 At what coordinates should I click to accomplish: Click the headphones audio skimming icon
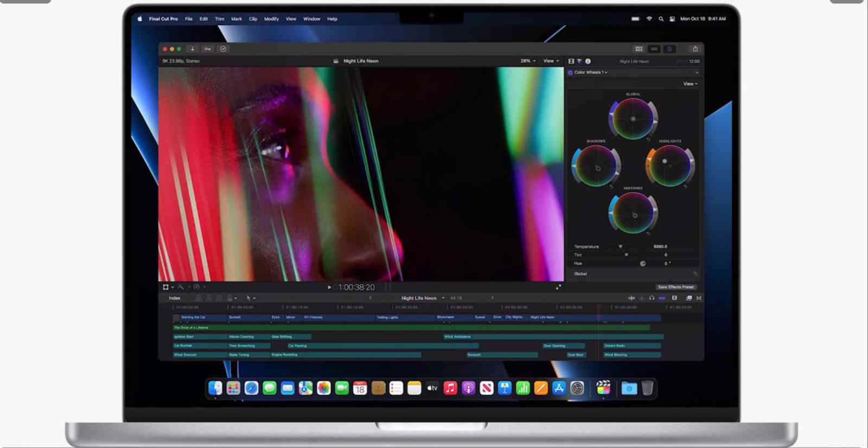pyautogui.click(x=652, y=298)
